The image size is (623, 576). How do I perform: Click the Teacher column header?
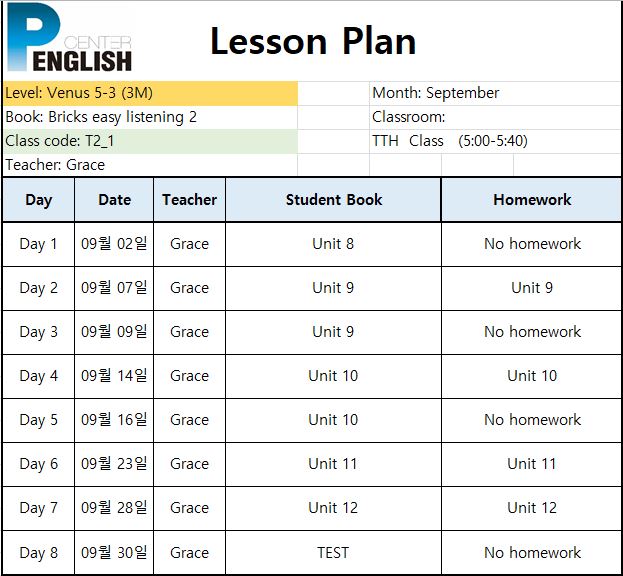(x=190, y=200)
